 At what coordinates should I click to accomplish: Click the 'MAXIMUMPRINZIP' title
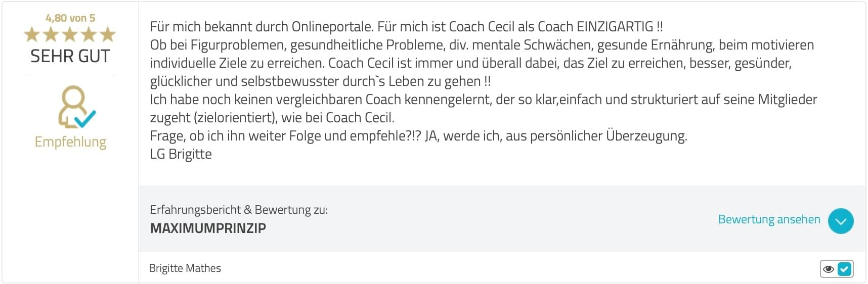coord(208,228)
